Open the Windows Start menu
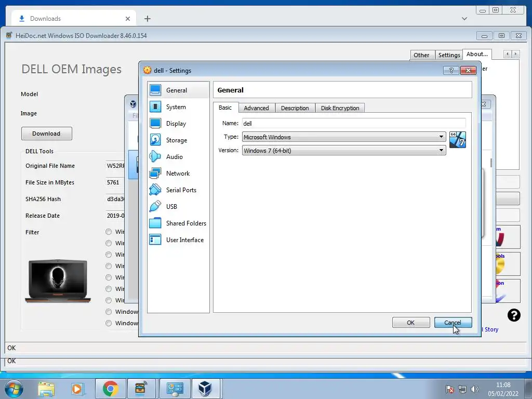This screenshot has width=532, height=399. tap(14, 389)
